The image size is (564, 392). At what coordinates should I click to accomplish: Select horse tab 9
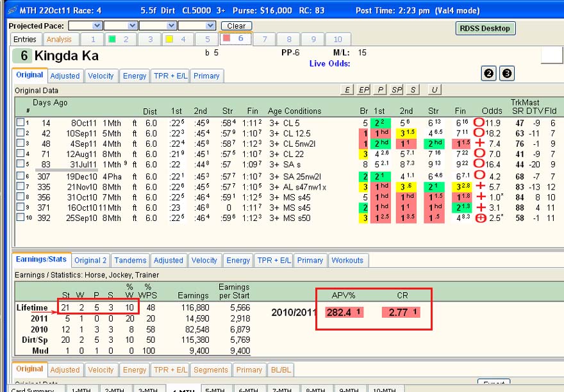pyautogui.click(x=313, y=39)
